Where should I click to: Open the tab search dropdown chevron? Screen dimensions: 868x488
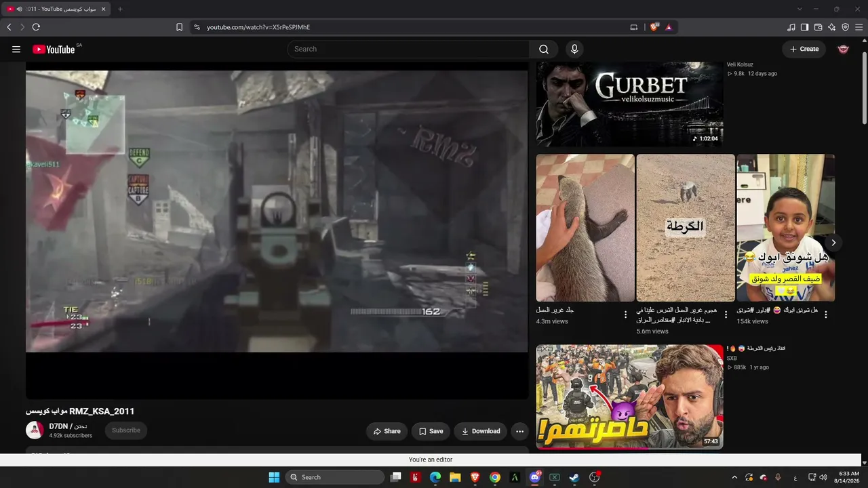coord(800,9)
